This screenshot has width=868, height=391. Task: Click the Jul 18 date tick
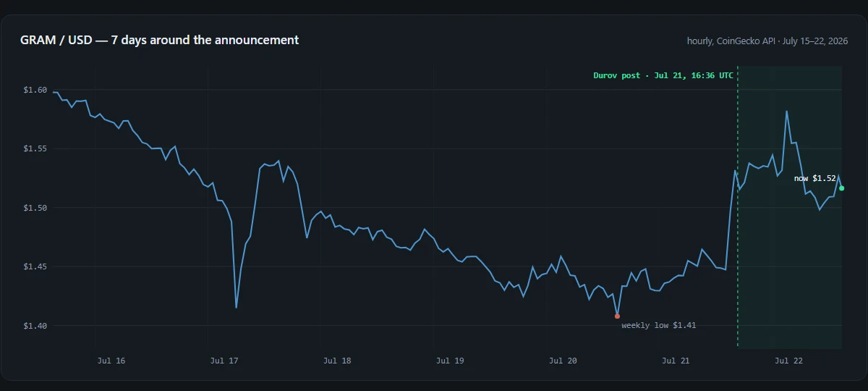click(x=337, y=360)
